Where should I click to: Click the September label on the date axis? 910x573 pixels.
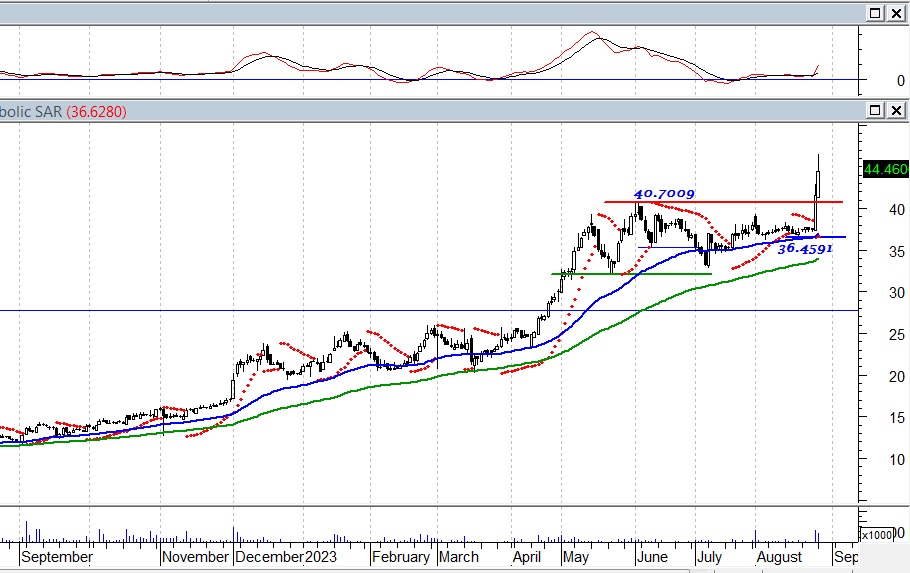click(57, 557)
